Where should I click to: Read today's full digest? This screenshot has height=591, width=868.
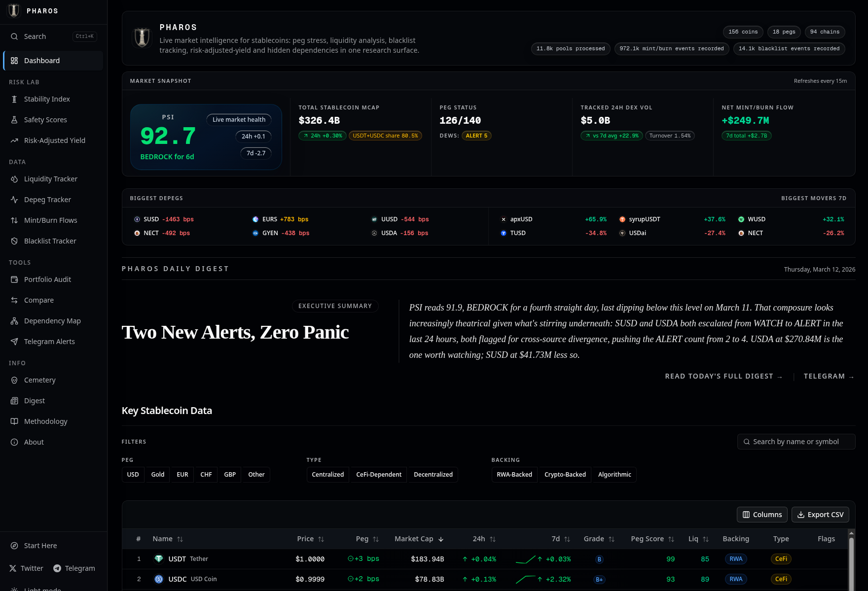click(723, 376)
